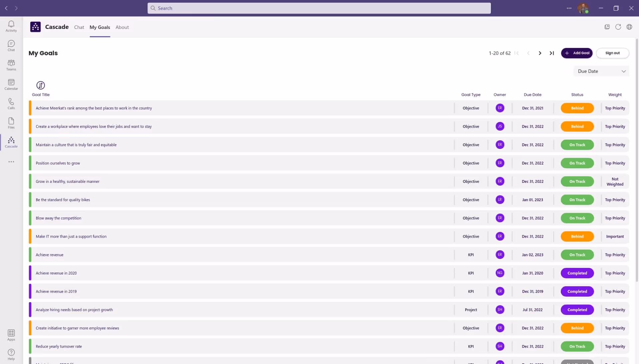This screenshot has height=364, width=639.
Task: Click the Search input field
Action: (319, 8)
